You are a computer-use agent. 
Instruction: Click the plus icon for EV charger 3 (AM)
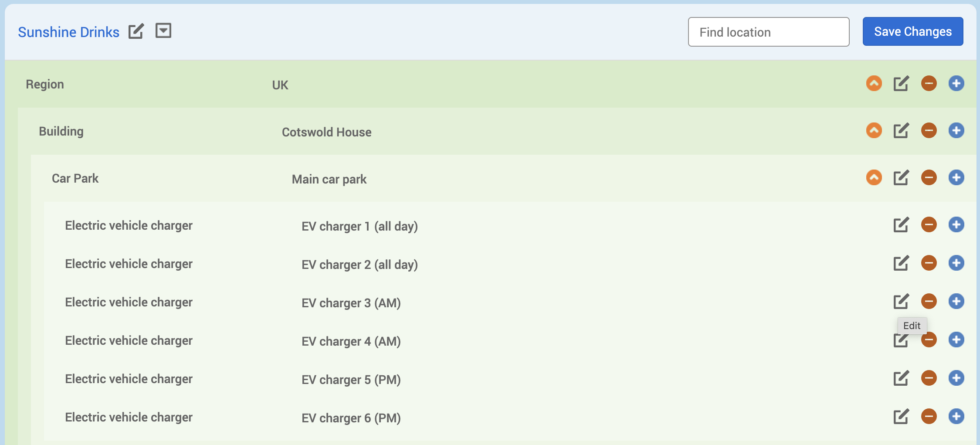click(x=956, y=301)
